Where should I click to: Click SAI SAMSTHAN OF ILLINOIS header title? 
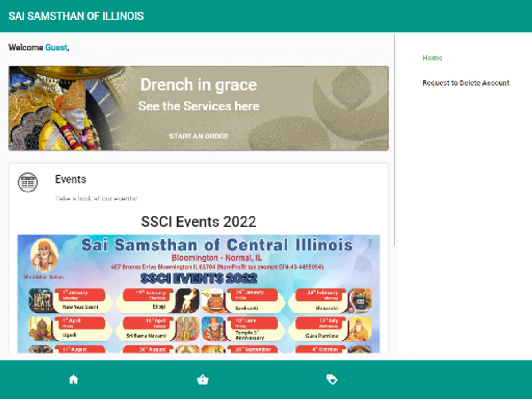tap(76, 16)
